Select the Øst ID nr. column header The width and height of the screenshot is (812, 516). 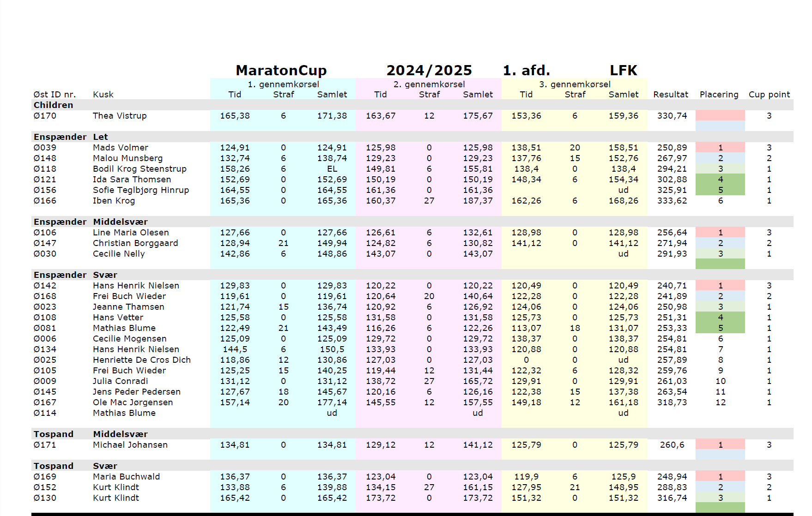55,95
